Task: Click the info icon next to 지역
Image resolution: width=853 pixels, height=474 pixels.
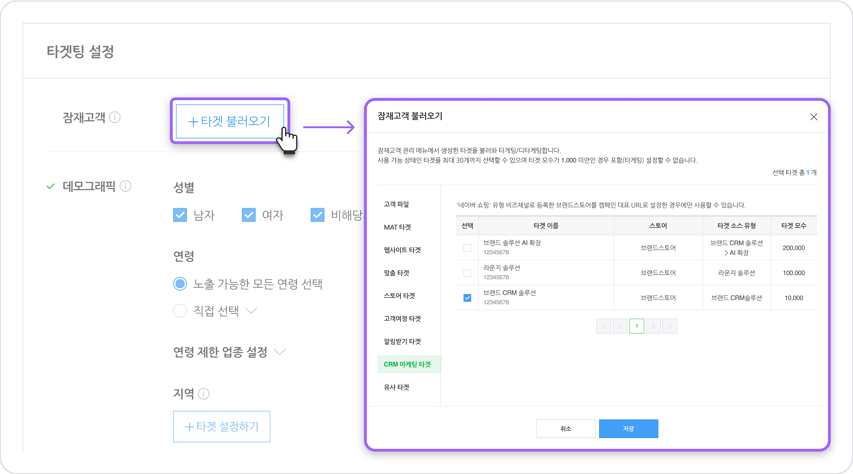Action: (x=204, y=393)
